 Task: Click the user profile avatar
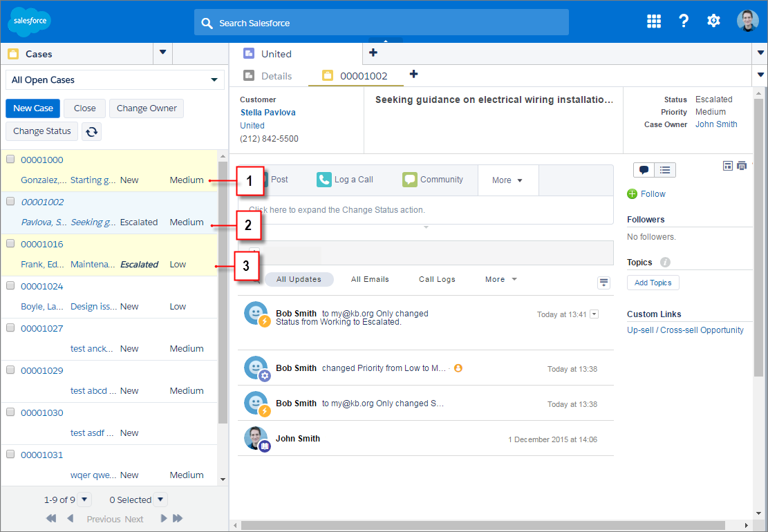point(747,21)
